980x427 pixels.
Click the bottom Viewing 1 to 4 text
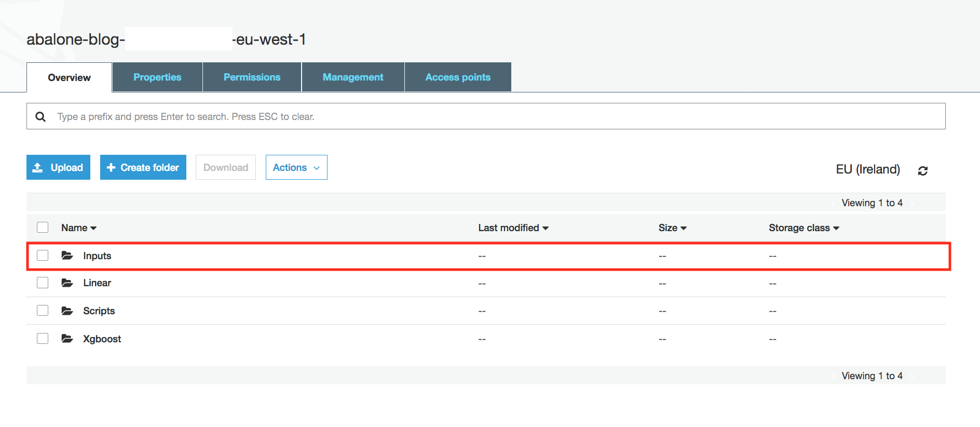(x=872, y=376)
